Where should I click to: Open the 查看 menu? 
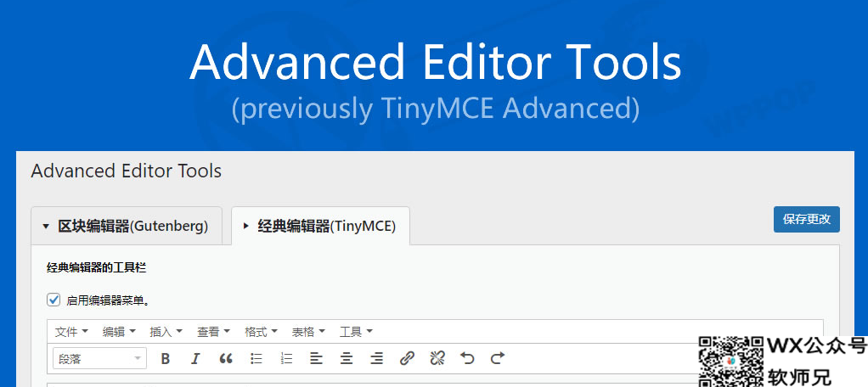tap(214, 332)
